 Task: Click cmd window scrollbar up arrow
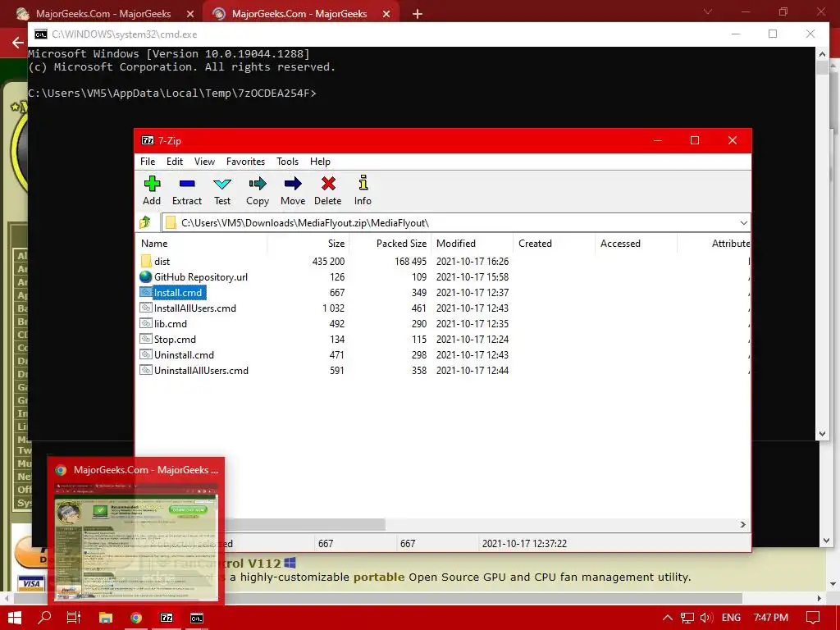(x=822, y=53)
